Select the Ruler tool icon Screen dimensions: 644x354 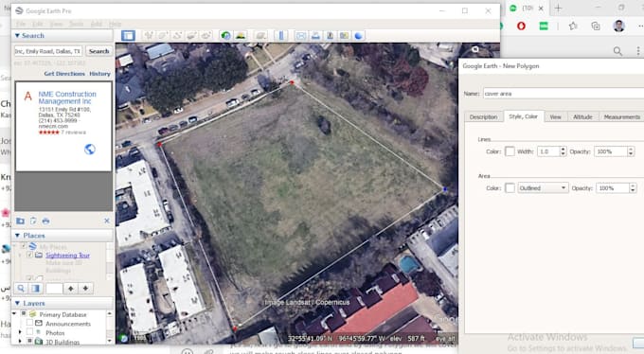point(281,36)
